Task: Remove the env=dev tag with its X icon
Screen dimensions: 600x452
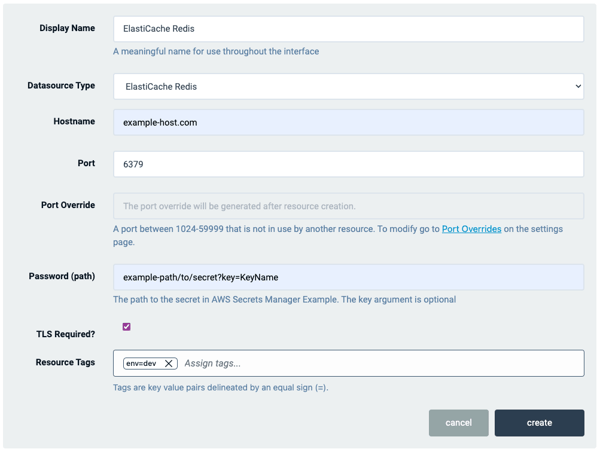Action: 168,363
